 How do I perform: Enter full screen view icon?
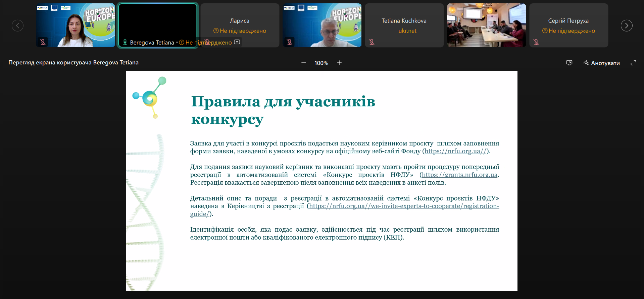point(633,63)
